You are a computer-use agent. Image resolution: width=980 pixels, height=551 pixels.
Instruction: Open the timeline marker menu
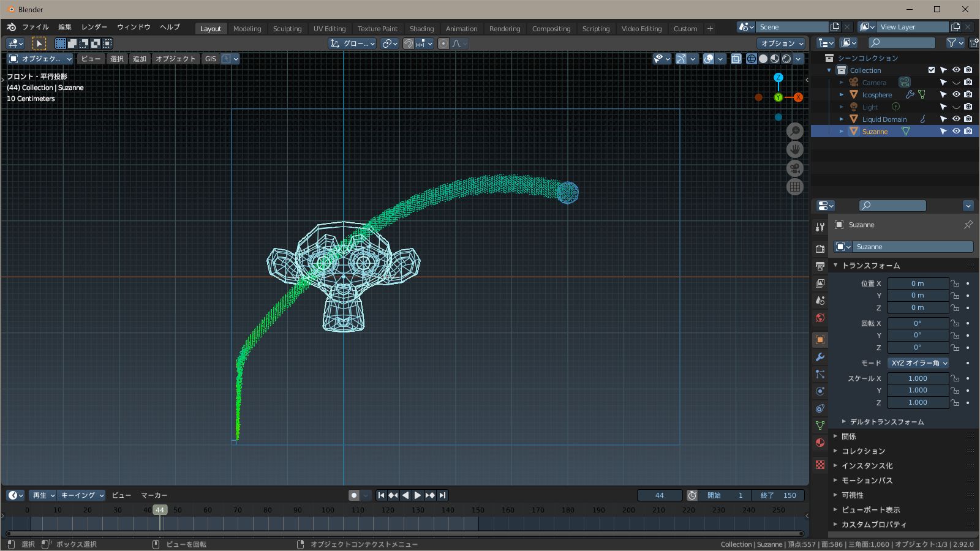154,495
